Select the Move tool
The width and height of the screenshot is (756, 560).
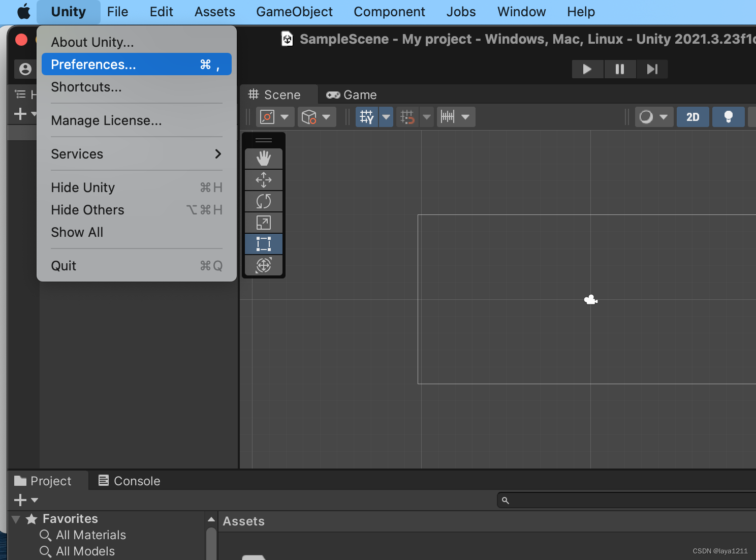click(264, 180)
